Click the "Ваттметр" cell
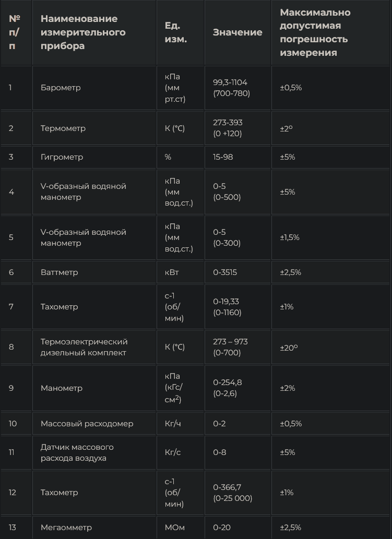The height and width of the screenshot is (539, 392). (59, 272)
